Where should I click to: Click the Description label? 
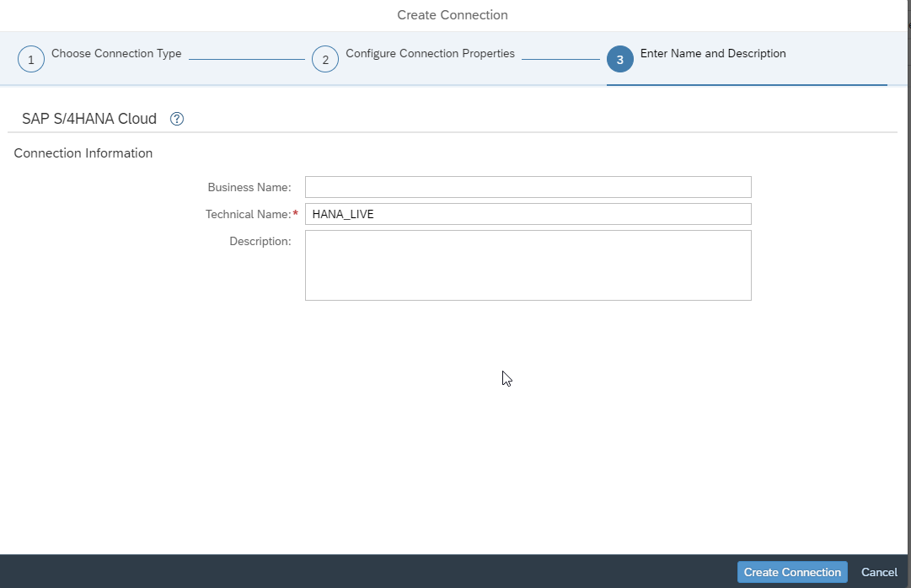tap(260, 241)
